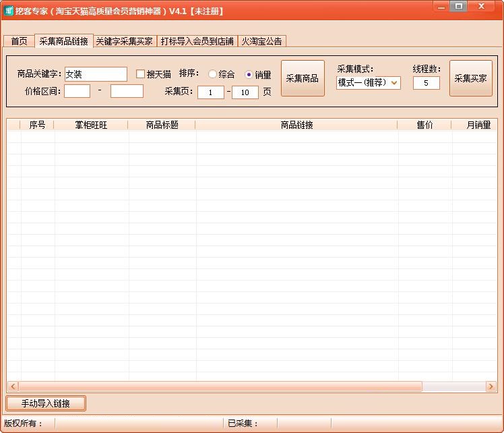Click the table's horizontal scrollbar thumb
The width and height of the screenshot is (504, 433).
[220, 386]
